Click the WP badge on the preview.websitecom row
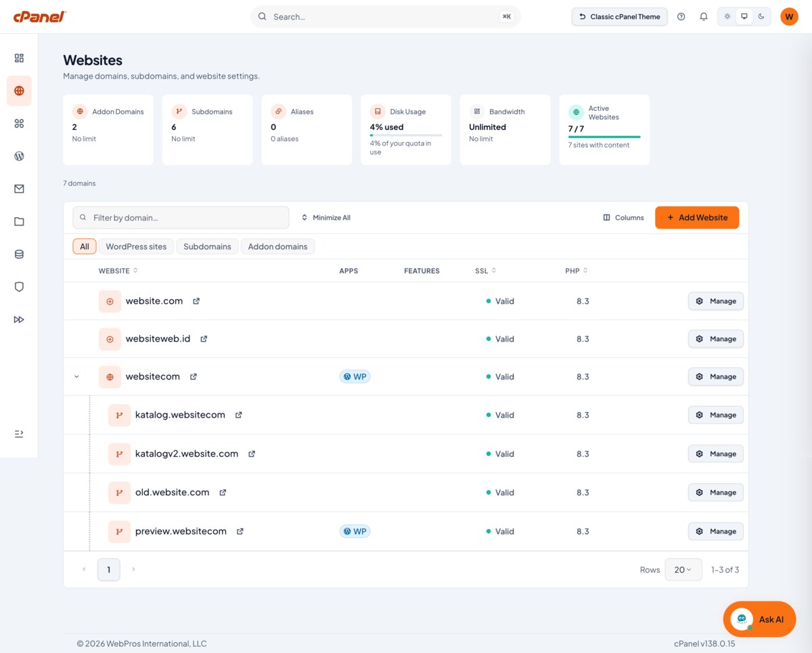Viewport: 812px width, 653px height. pos(355,531)
